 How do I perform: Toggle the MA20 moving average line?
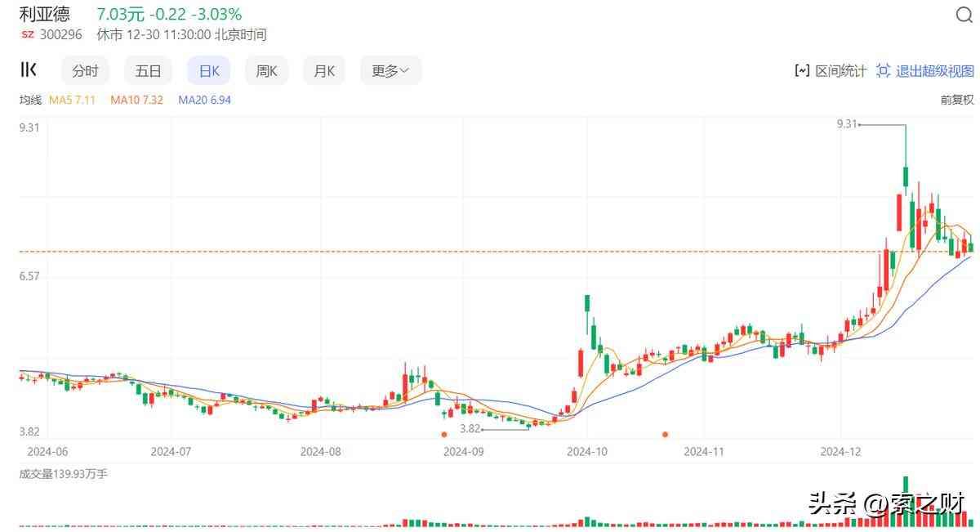coord(204,100)
